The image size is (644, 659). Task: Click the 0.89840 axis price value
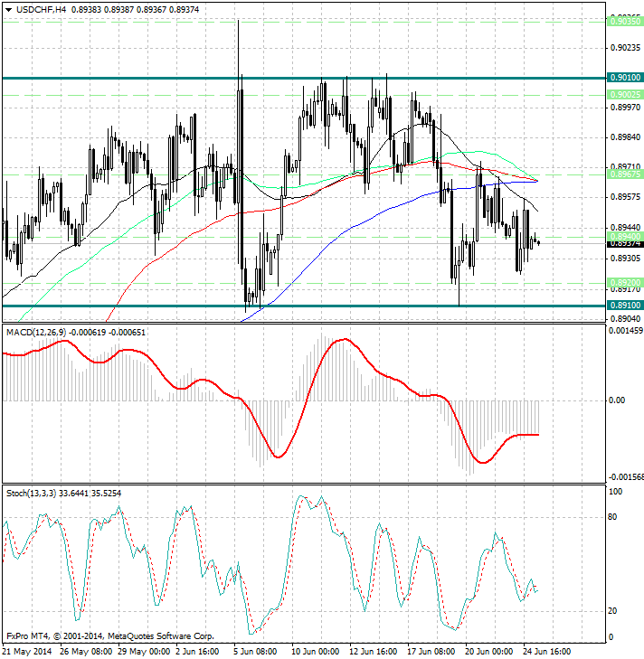625,137
